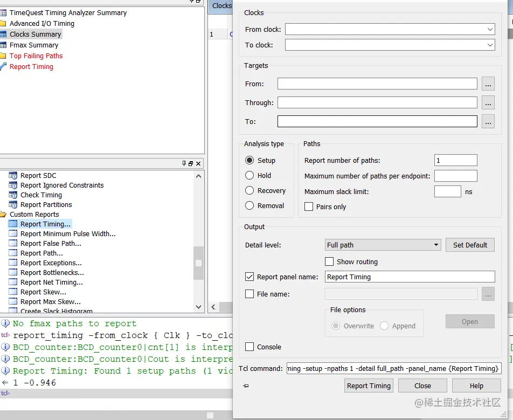Click the Report Minimum Pulse Width icon

pyautogui.click(x=13, y=234)
